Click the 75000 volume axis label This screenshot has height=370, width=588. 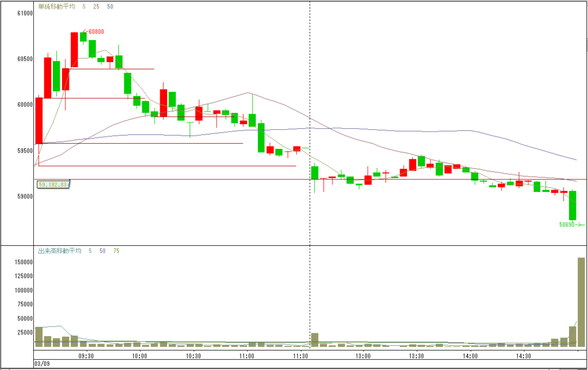pyautogui.click(x=25, y=304)
